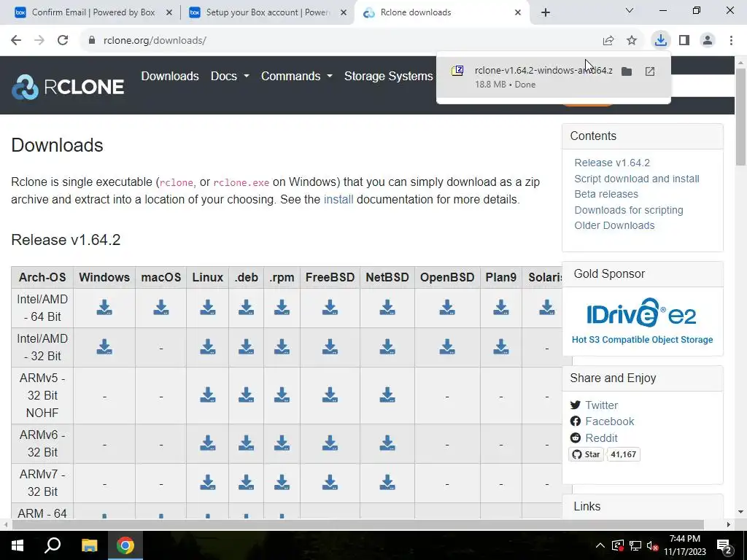Download FreeBSD Intel/AMD 32 Bit build

330,347
